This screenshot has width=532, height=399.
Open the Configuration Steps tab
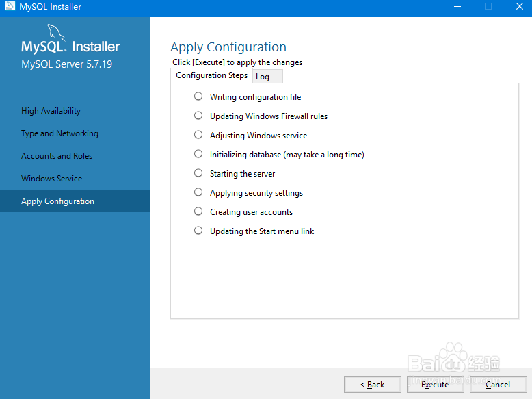pos(211,75)
